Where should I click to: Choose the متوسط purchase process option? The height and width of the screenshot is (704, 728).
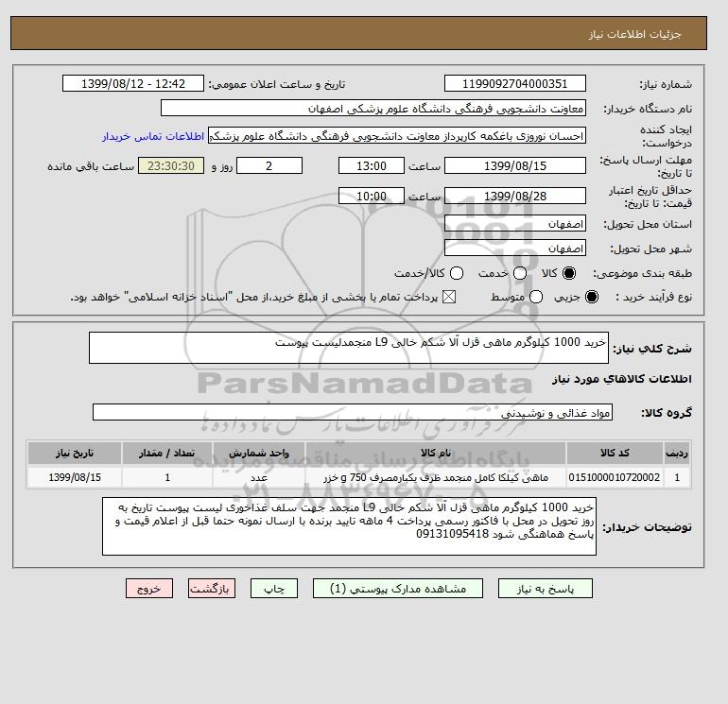[536, 297]
